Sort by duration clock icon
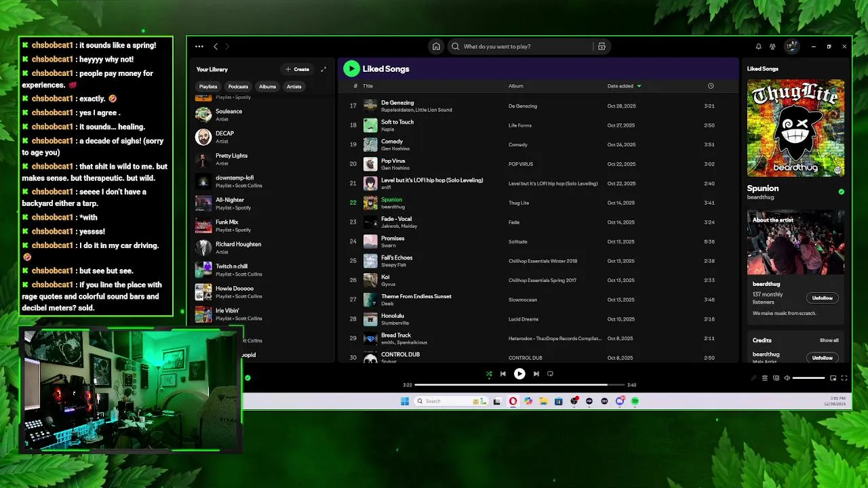The image size is (868, 488). 711,86
